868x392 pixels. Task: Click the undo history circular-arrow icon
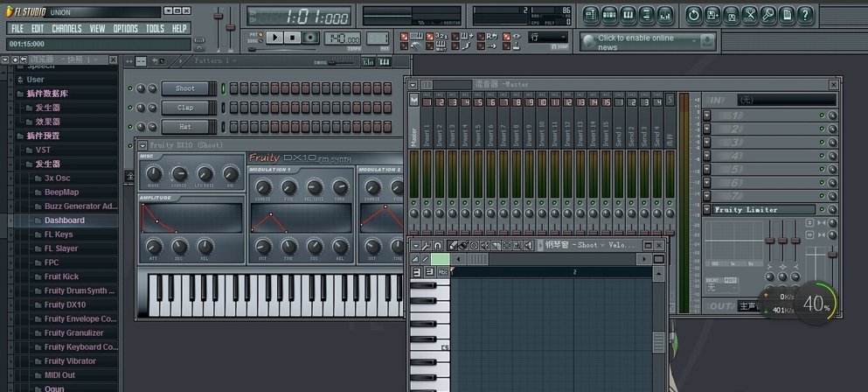coord(694,15)
